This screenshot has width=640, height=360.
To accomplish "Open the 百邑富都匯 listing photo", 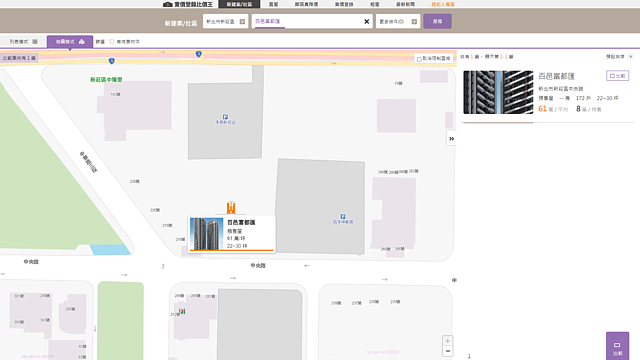I will click(x=498, y=92).
